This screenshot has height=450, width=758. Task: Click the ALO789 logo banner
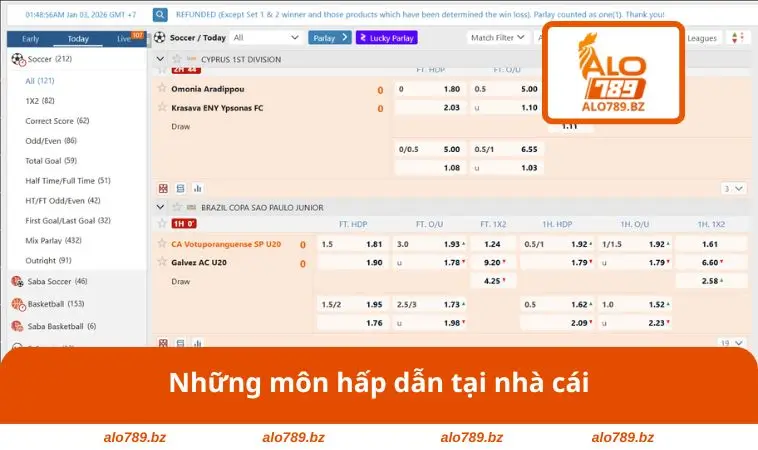pos(613,73)
